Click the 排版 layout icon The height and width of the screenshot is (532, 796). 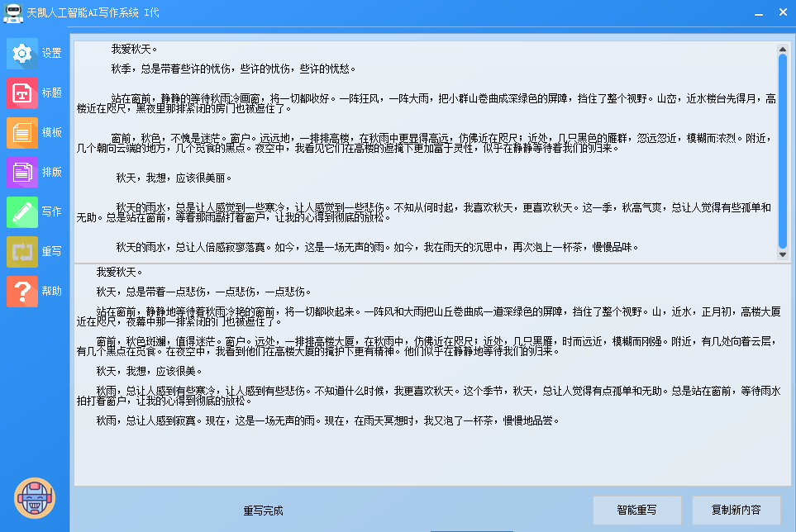(22, 172)
